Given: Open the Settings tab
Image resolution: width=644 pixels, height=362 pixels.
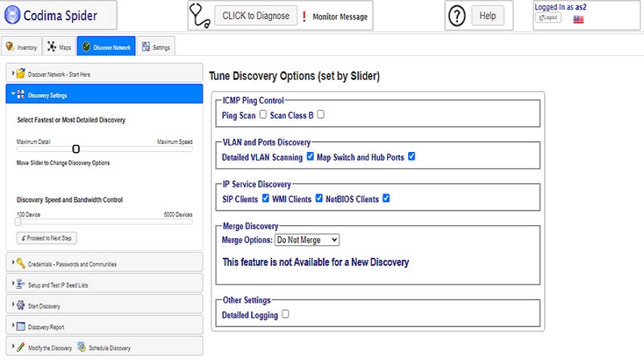Looking at the screenshot, I should click(156, 46).
